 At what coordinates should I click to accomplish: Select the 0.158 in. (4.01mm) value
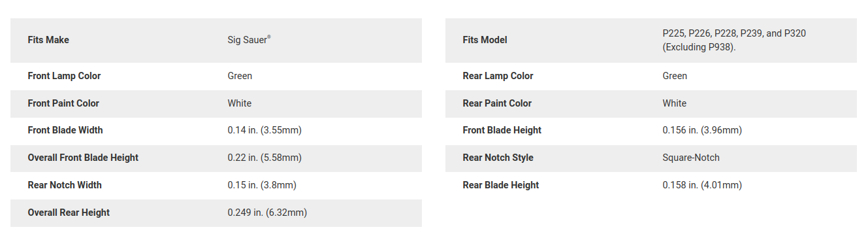click(702, 185)
